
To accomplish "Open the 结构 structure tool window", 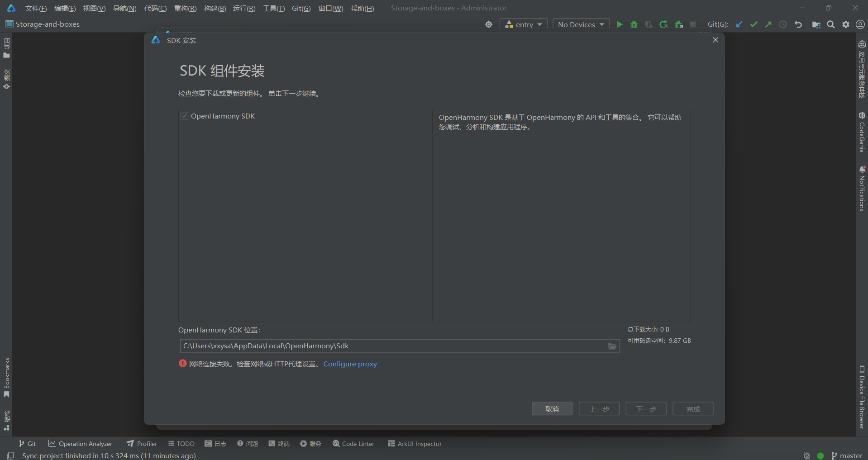I will [x=6, y=420].
